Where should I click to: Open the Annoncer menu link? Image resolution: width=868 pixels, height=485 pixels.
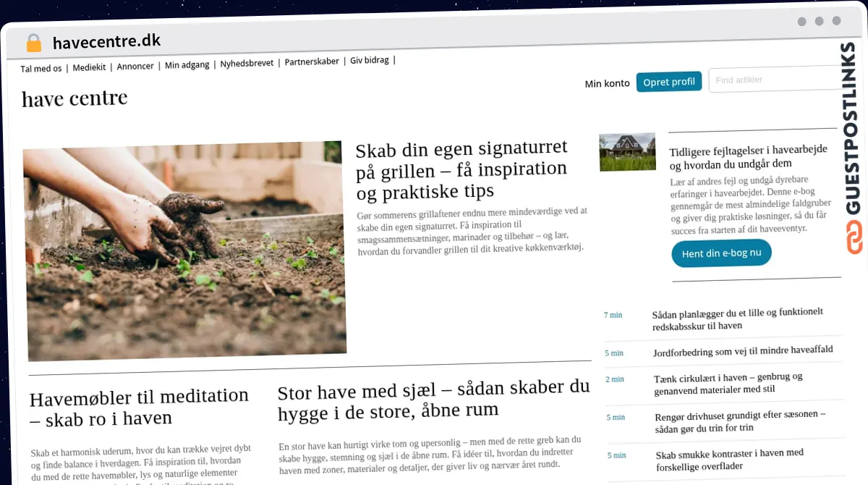coord(135,66)
